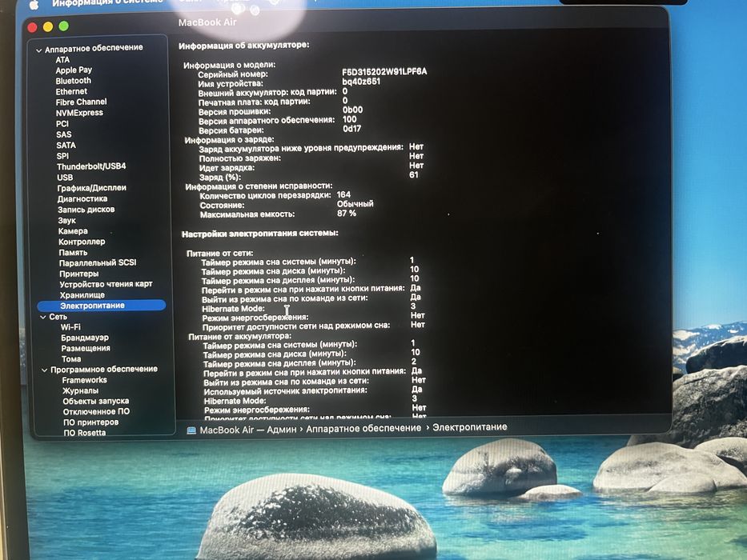Click Настройки электропитания системы heading
Image resolution: width=747 pixels, height=560 pixels.
pyautogui.click(x=260, y=234)
